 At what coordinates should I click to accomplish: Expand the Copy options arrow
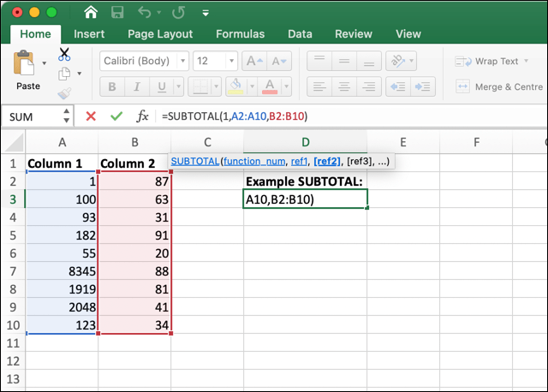80,74
